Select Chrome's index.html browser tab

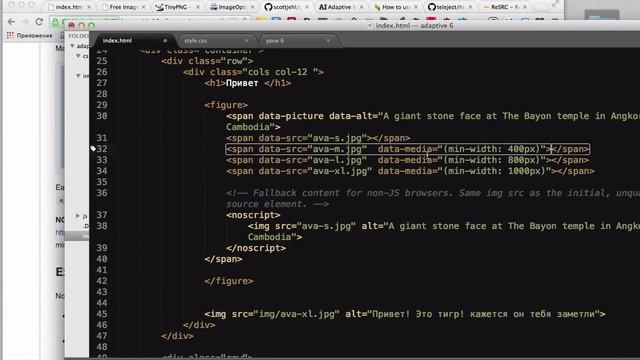pos(68,7)
